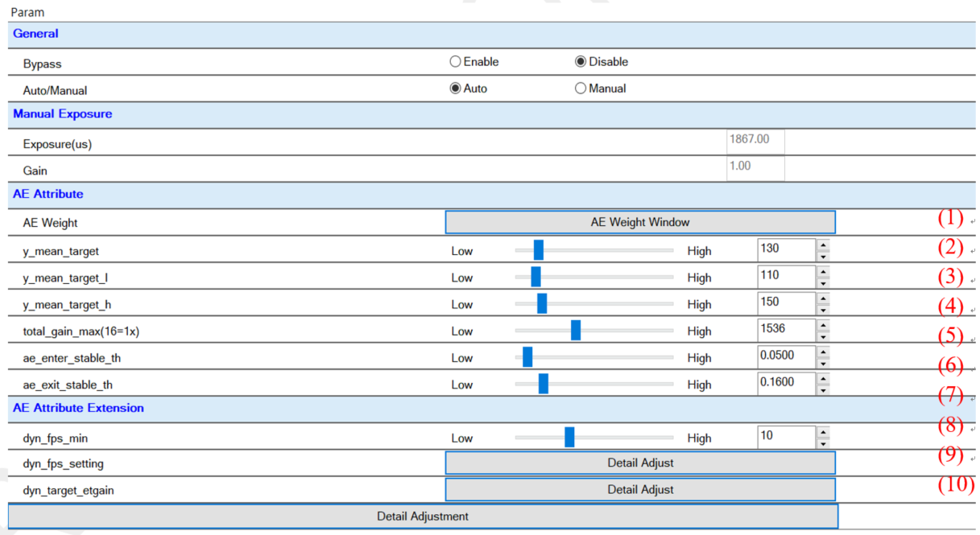980x535 pixels.
Task: Decrease dyn_fps_min with down arrow
Action: [822, 443]
